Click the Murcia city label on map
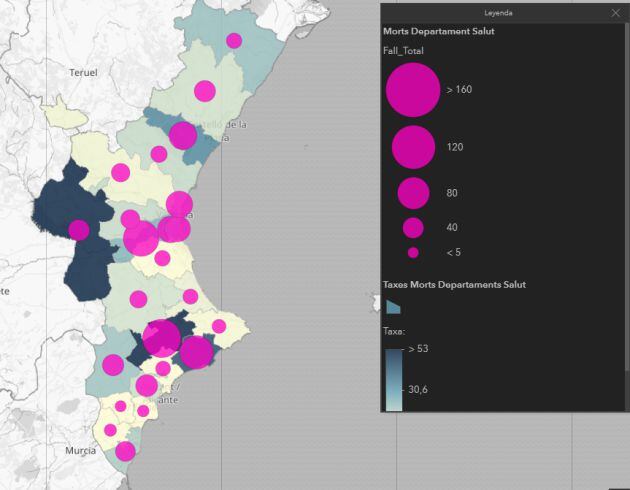The width and height of the screenshot is (630, 490). (80, 451)
